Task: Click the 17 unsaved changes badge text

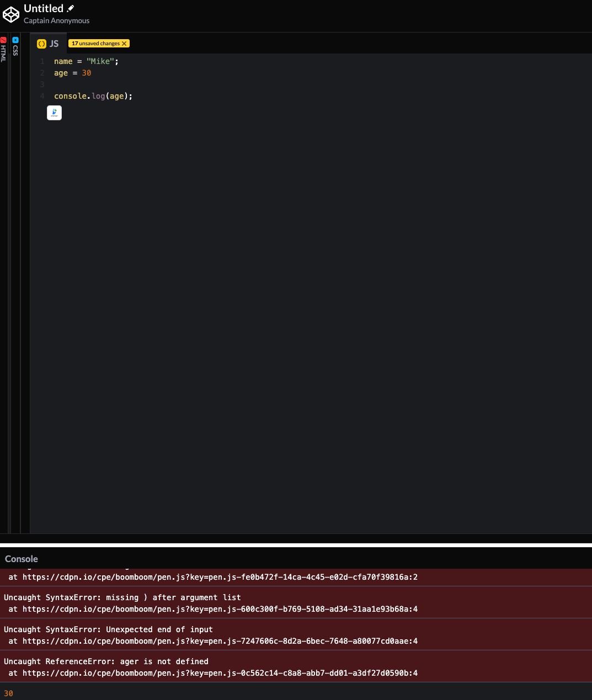Action: [95, 44]
